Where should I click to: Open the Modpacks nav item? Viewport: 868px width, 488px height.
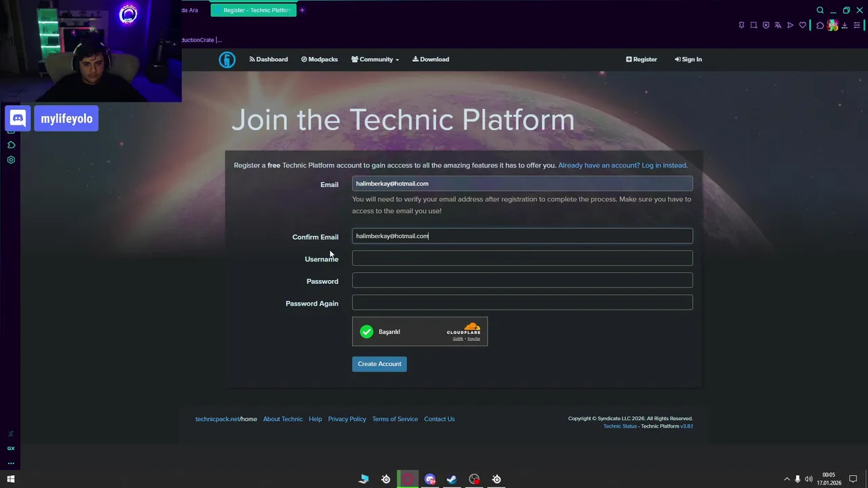click(x=319, y=60)
